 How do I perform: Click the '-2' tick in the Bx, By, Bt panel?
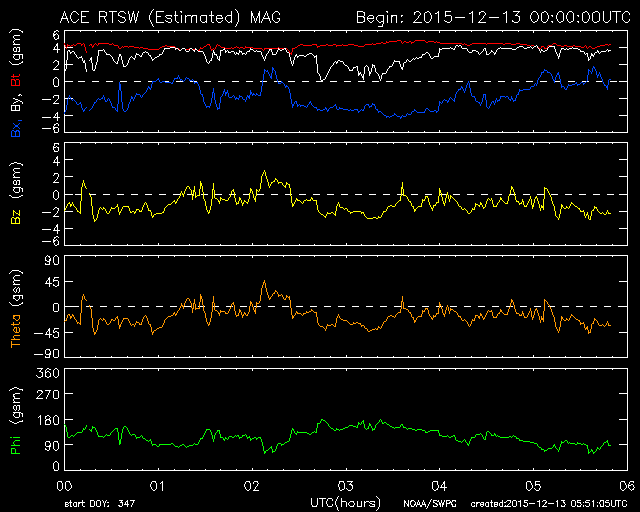[x=50, y=99]
